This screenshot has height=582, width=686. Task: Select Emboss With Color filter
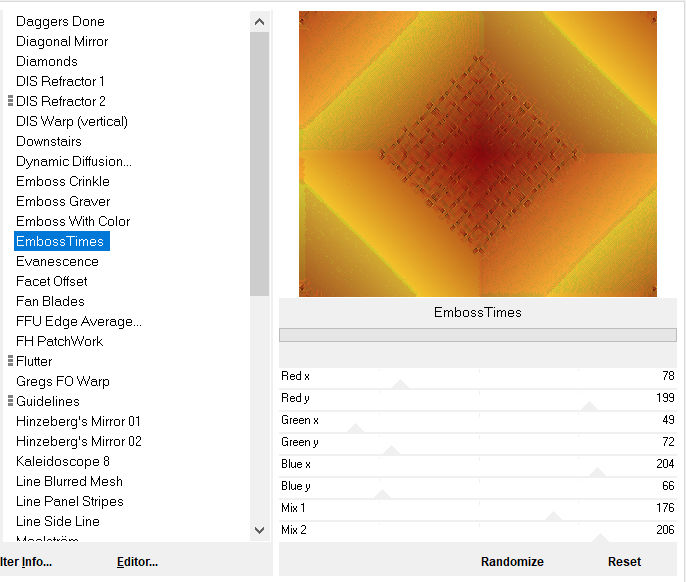click(73, 221)
